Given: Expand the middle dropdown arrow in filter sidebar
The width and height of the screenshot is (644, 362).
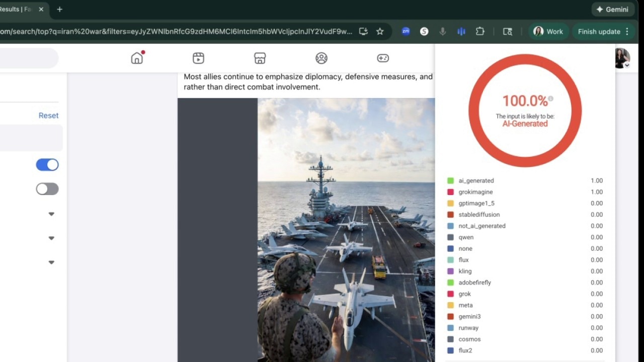Looking at the screenshot, I should point(51,238).
